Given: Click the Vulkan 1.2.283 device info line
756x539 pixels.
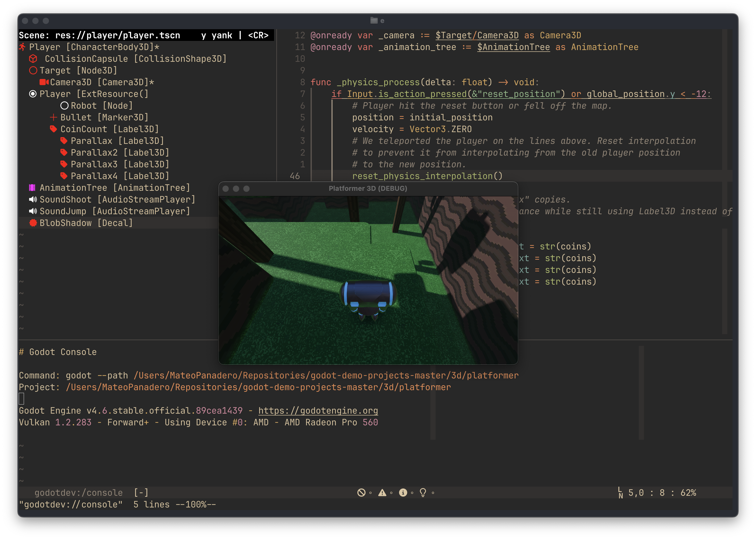Looking at the screenshot, I should pos(198,422).
